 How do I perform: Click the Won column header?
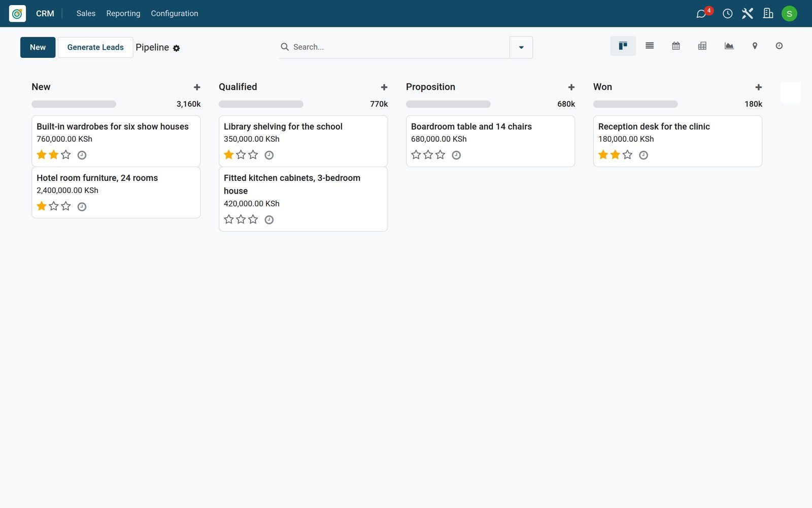[x=603, y=87]
